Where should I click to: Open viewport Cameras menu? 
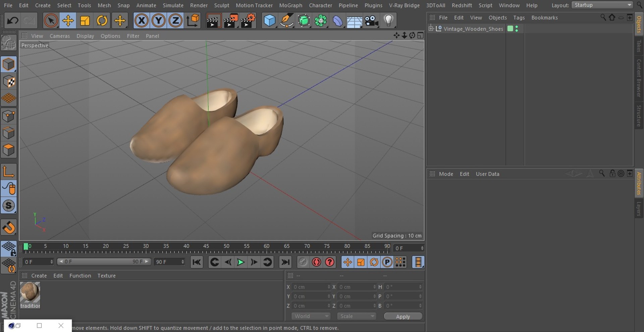(x=60, y=36)
